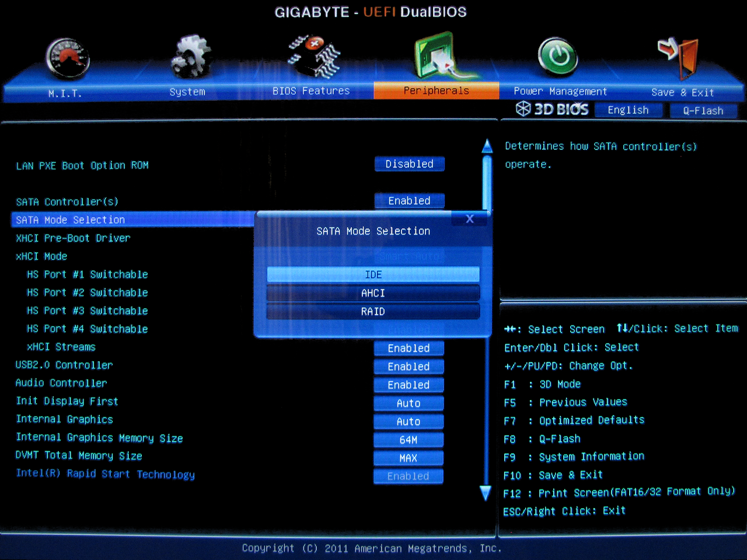This screenshot has width=747, height=560.
Task: Open Internal Graphics Memory Size 64M value
Action: point(409,440)
